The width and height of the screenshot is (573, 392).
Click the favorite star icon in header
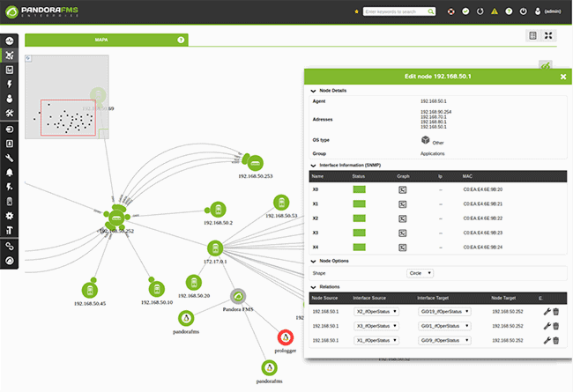[x=356, y=11]
